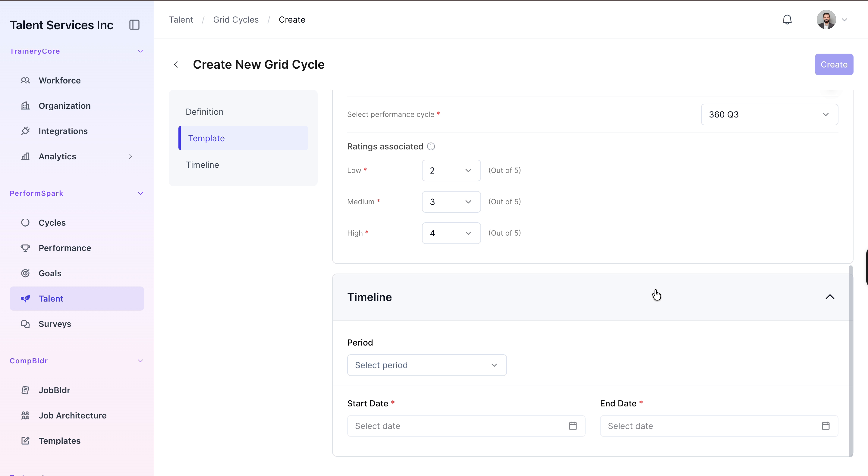
Task: Open calendar icon in Start Date field
Action: (573, 426)
